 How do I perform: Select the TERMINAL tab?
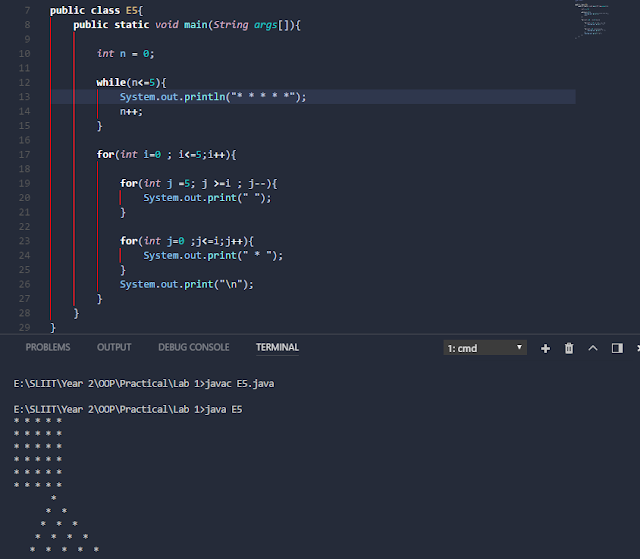(277, 347)
